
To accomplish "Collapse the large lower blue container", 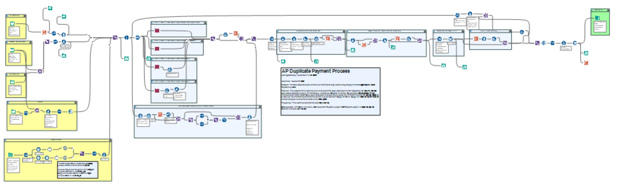I will click(x=260, y=107).
